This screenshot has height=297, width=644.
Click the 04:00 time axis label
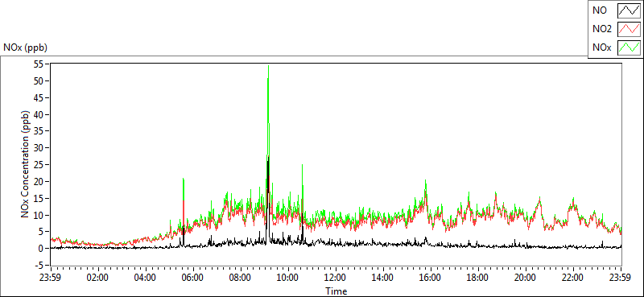(x=146, y=278)
